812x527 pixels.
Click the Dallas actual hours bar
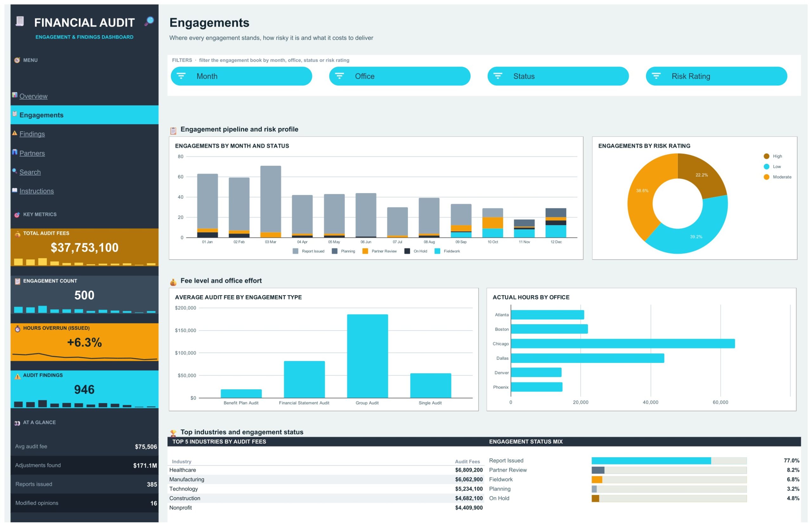[x=587, y=358]
